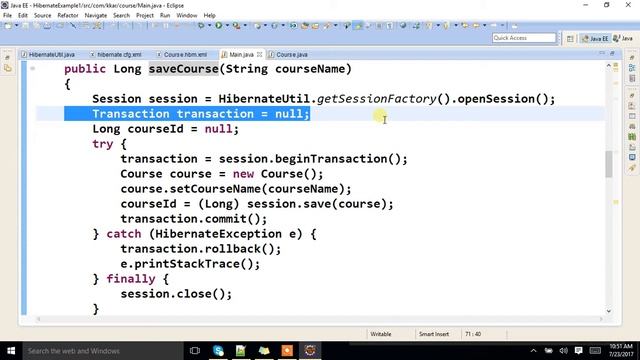The image size is (640, 360).
Task: Click the 'Smart Insert' status bar entry
Action: 433,334
